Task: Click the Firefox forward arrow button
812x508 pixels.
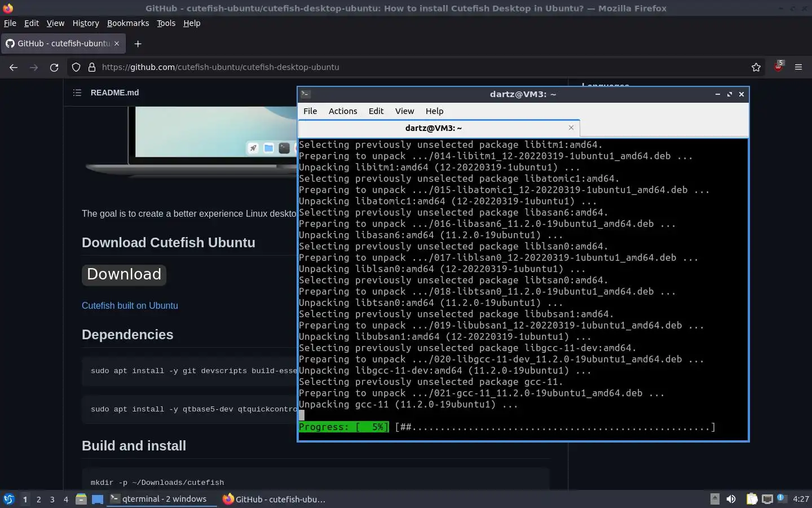Action: pos(34,67)
